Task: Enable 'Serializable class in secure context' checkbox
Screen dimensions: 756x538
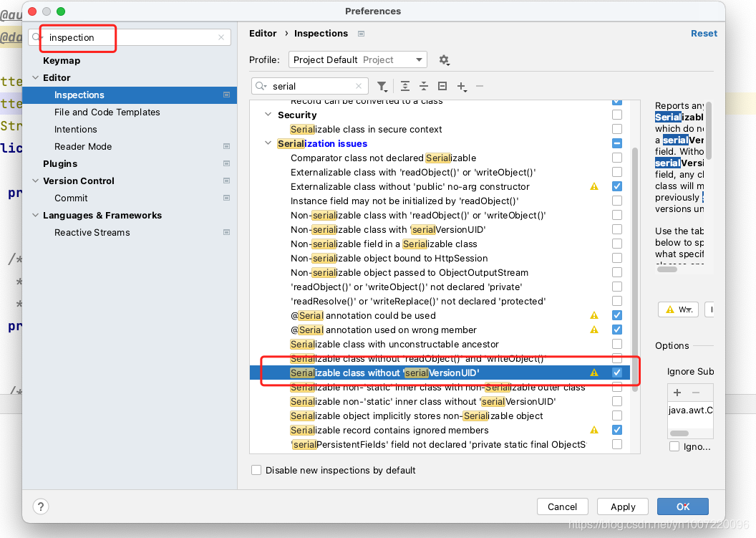Action: (617, 129)
